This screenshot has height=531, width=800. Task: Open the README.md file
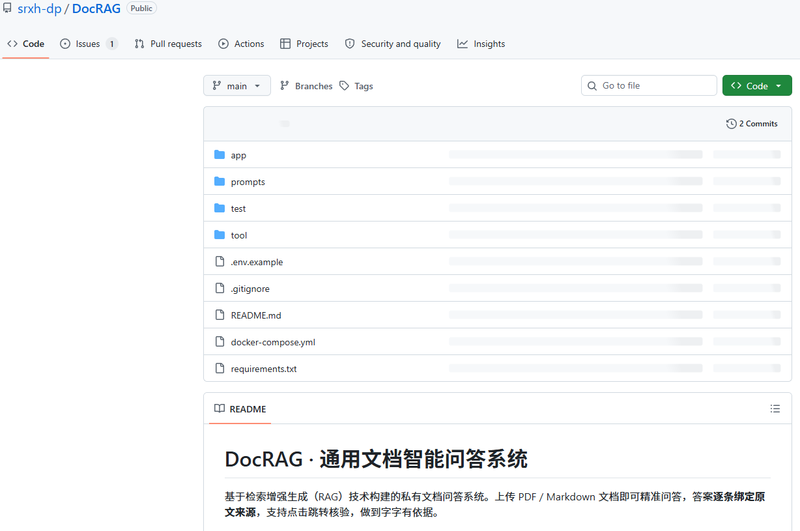click(256, 315)
